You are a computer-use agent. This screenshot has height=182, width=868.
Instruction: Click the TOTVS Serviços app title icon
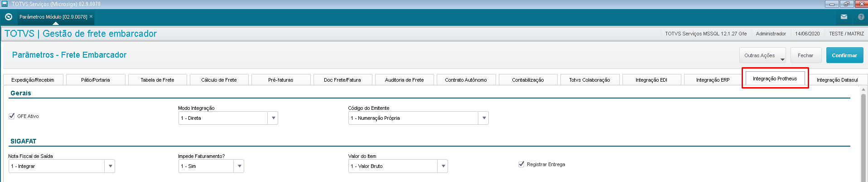pos(5,4)
